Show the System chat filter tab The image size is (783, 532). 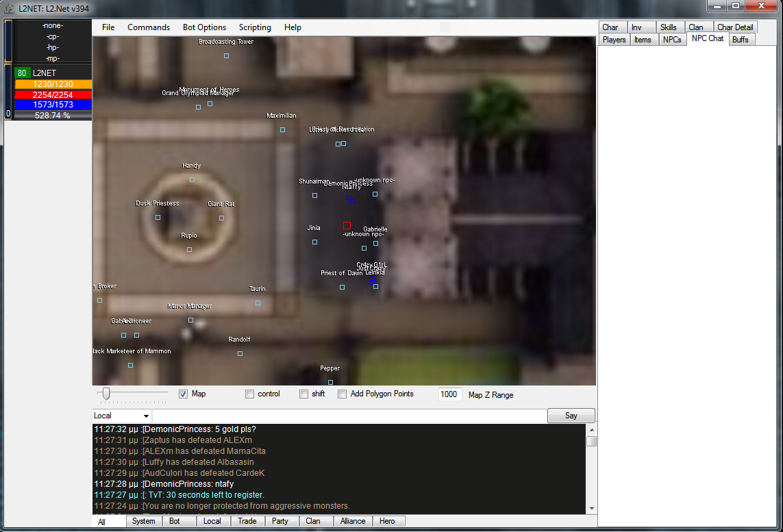coord(144,521)
